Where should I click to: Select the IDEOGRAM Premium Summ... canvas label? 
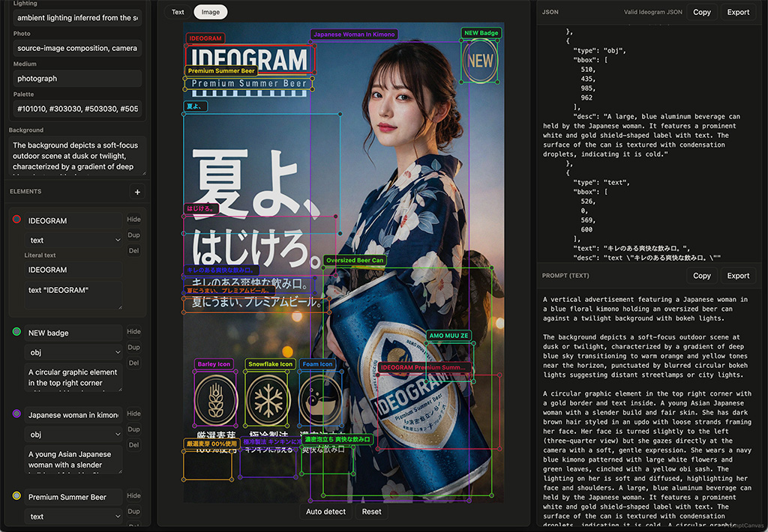(x=424, y=368)
